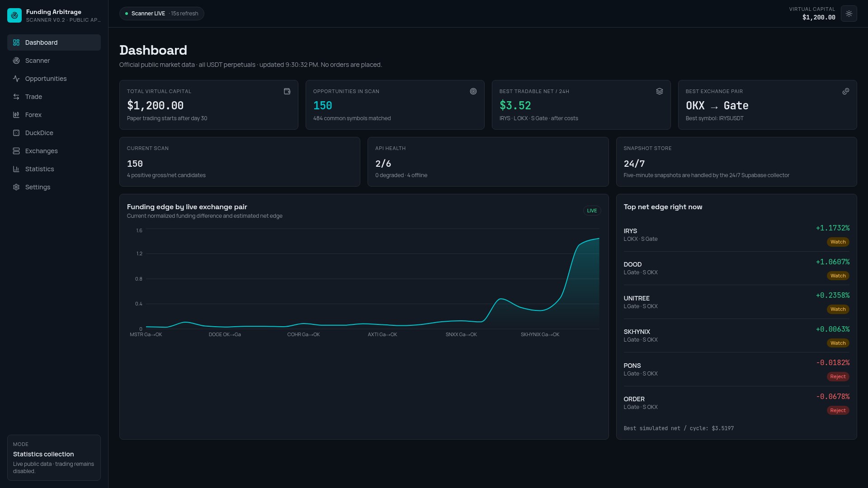Click the Watch badge for DOOD
868x488 pixels.
tap(838, 276)
